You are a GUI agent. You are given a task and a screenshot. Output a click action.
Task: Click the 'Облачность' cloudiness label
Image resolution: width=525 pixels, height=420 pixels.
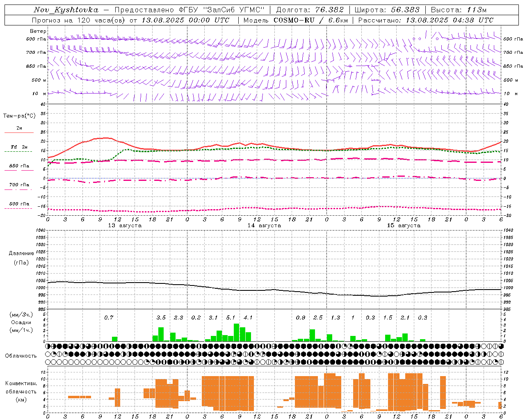[21, 356]
